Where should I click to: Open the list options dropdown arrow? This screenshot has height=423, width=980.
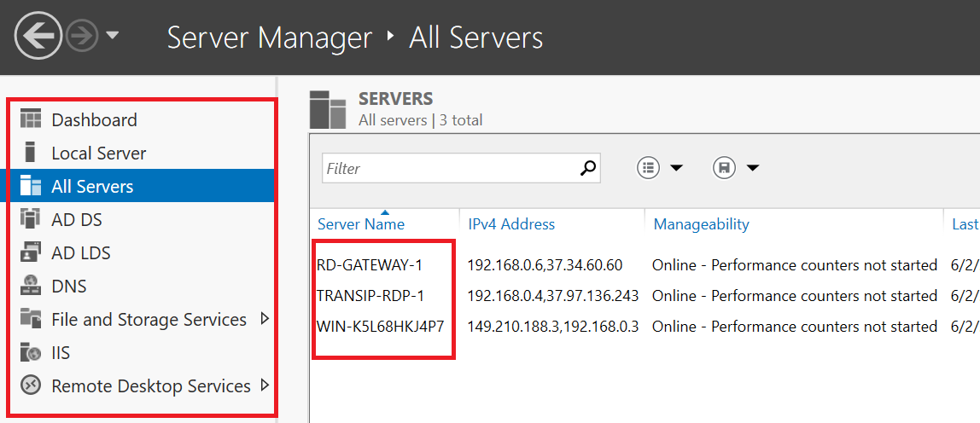pyautogui.click(x=676, y=168)
